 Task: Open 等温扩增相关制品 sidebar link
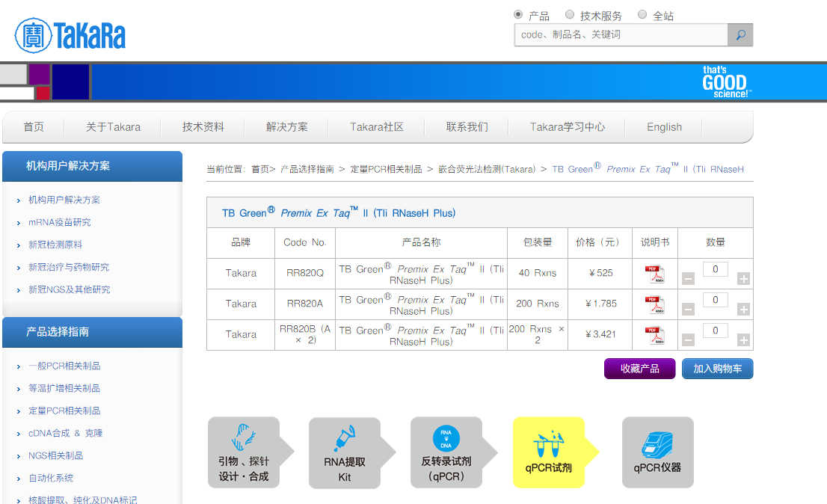64,389
